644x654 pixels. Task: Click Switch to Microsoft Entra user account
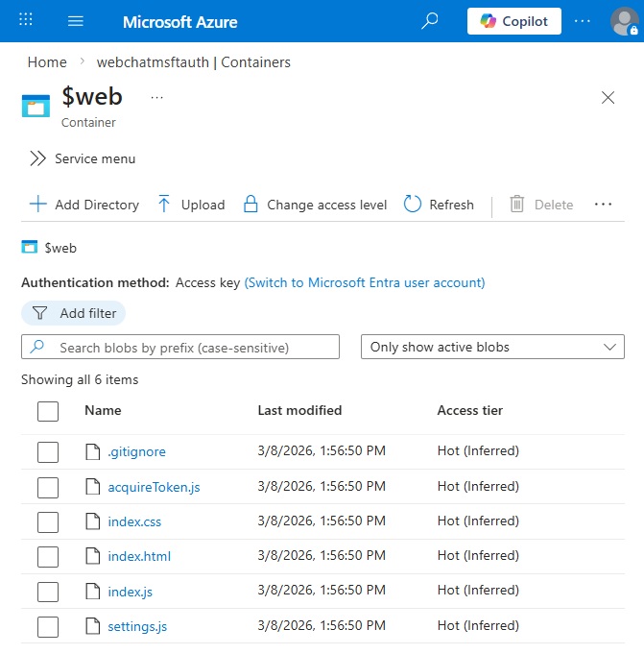(x=365, y=282)
